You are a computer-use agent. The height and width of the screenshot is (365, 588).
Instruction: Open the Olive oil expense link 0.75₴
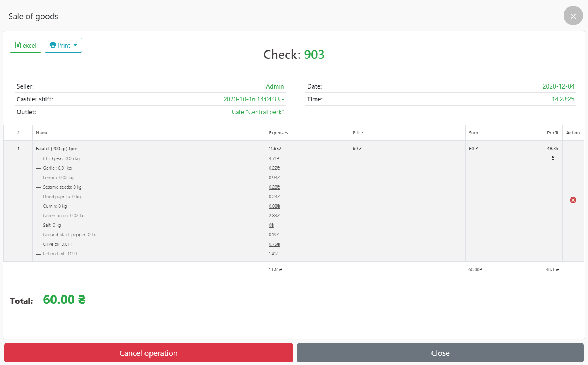click(x=274, y=244)
